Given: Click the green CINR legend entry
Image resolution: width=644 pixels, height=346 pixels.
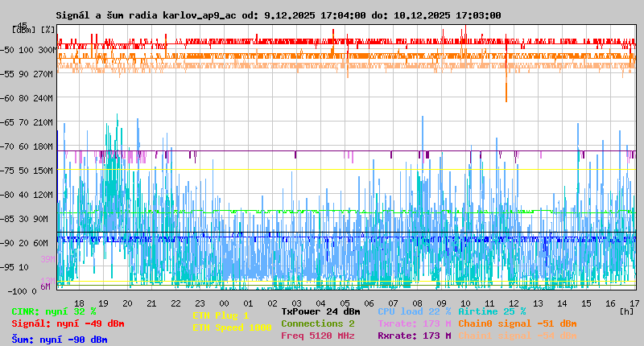Looking at the screenshot, I should point(53,311).
